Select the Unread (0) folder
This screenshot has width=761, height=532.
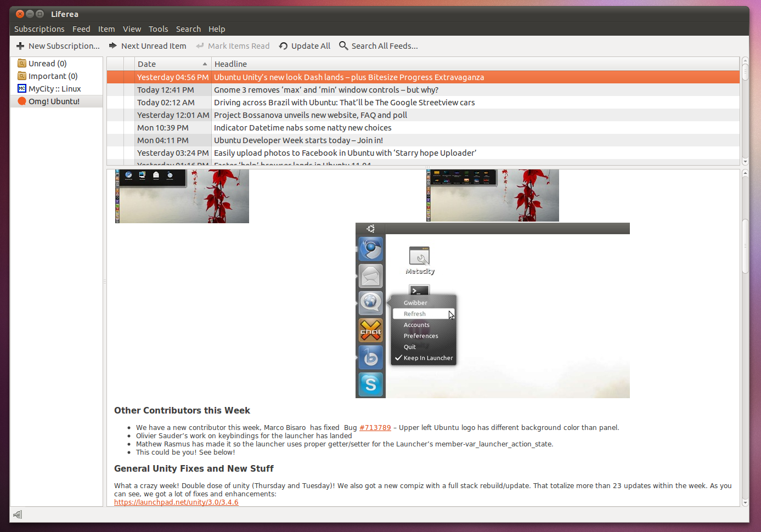tap(57, 64)
